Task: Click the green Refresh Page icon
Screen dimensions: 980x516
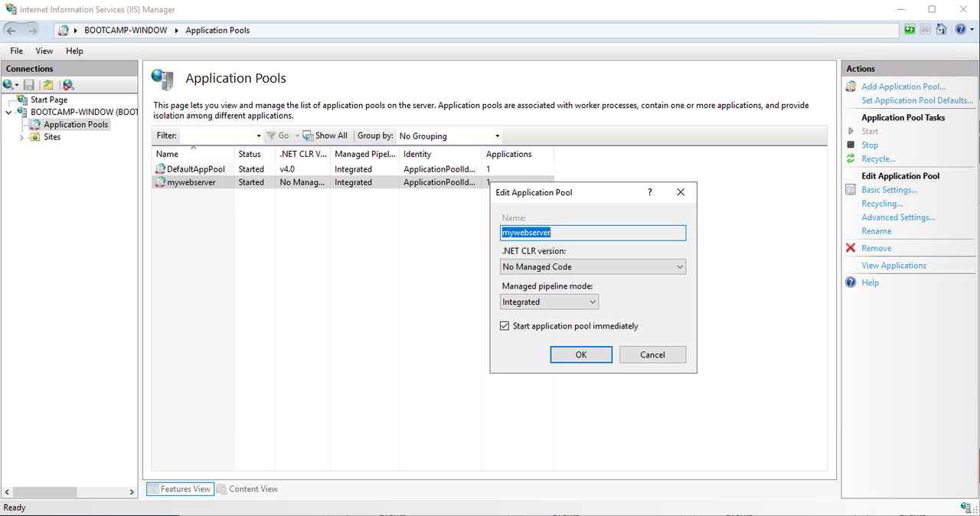Action: coord(910,30)
